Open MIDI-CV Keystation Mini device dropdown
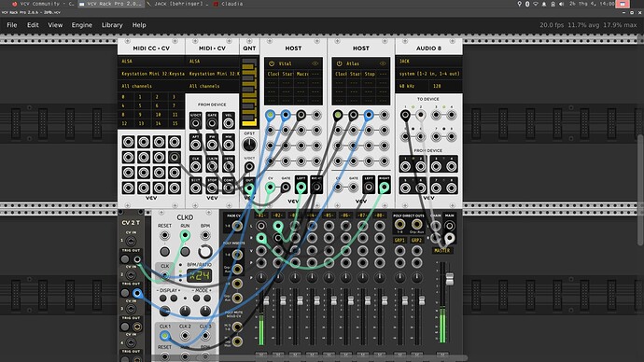Viewport: 644px width, 362px height. 213,74
